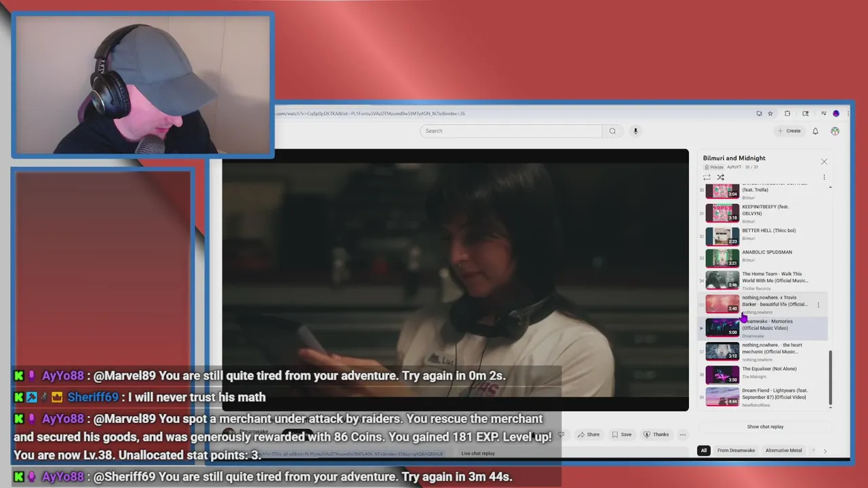This screenshot has width=868, height=488.
Task: Open the YouTube account avatar menu
Action: coord(835,131)
